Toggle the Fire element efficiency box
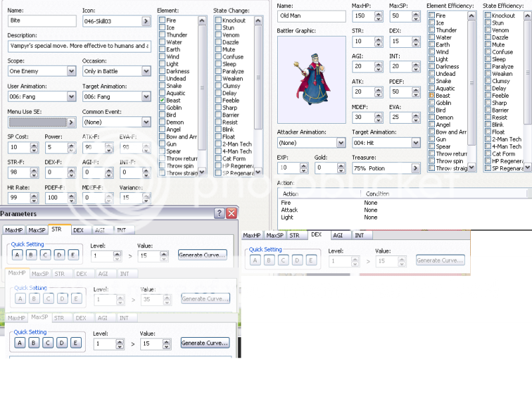Screen dimensions: 532x399 coord(432,15)
